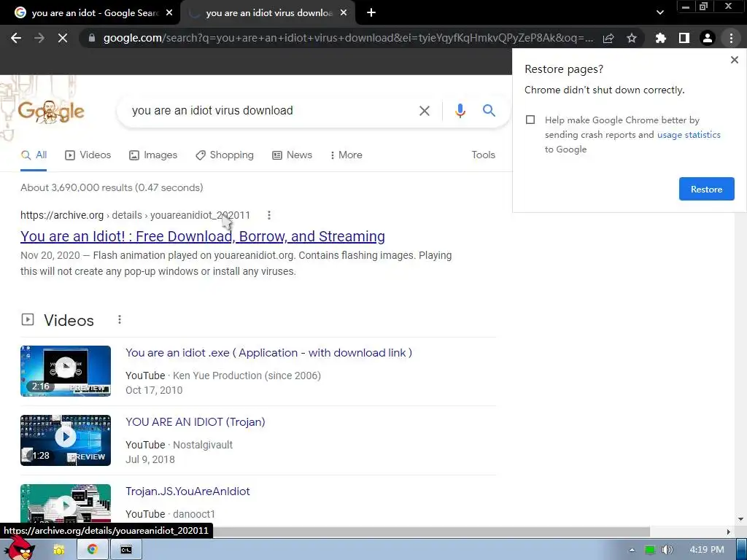Stop the page from loading
Screen dimensions: 747x560
63,38
